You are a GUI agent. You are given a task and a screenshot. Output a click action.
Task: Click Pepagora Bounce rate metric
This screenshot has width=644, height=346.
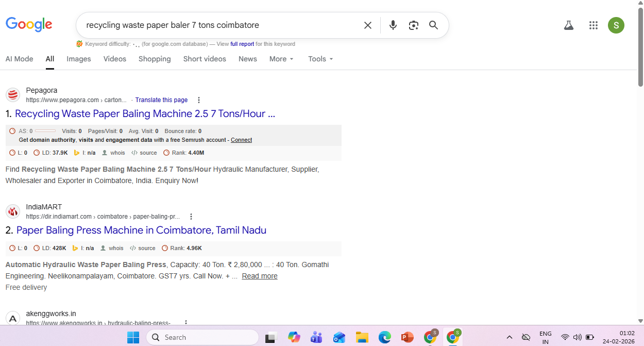(x=183, y=131)
